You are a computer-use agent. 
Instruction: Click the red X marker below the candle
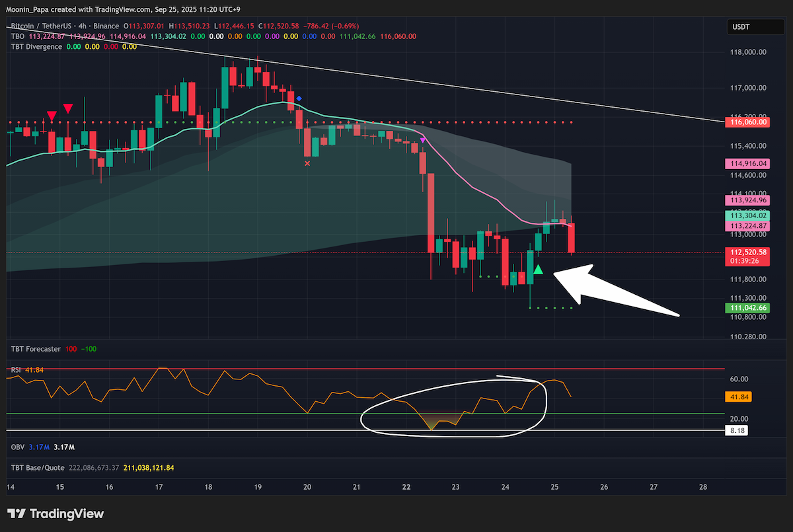click(307, 163)
